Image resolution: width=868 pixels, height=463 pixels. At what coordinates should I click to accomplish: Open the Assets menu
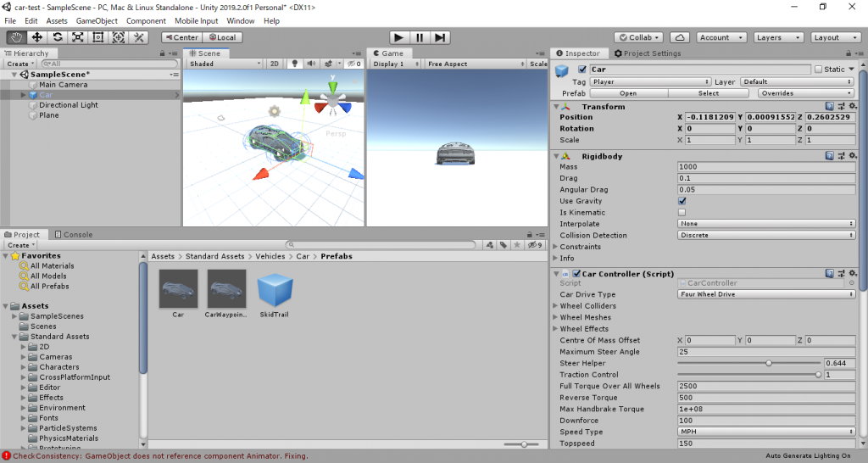[x=57, y=21]
